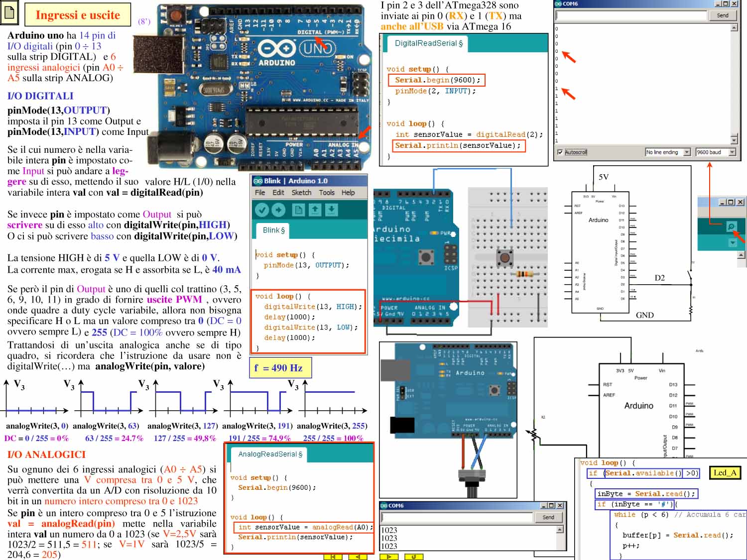
Task: Click the top COM6 serial input field
Action: [631, 15]
